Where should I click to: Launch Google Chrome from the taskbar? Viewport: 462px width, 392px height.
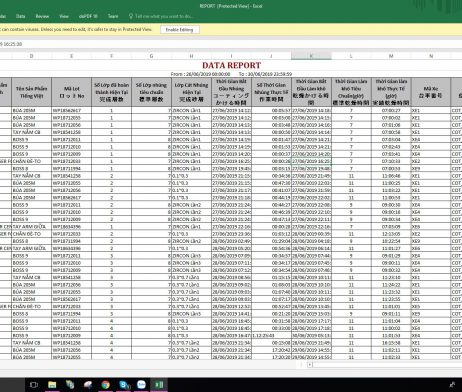point(106,385)
